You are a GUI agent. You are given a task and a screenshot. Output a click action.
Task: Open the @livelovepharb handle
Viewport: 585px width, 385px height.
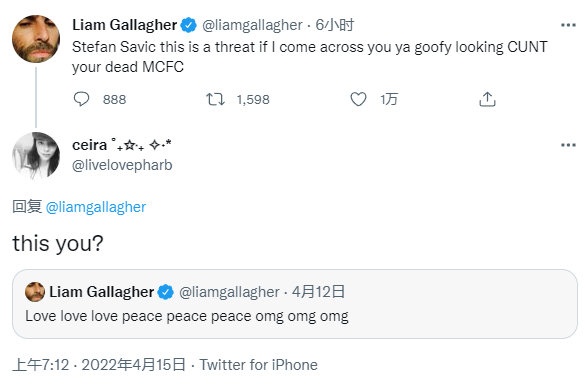click(122, 165)
